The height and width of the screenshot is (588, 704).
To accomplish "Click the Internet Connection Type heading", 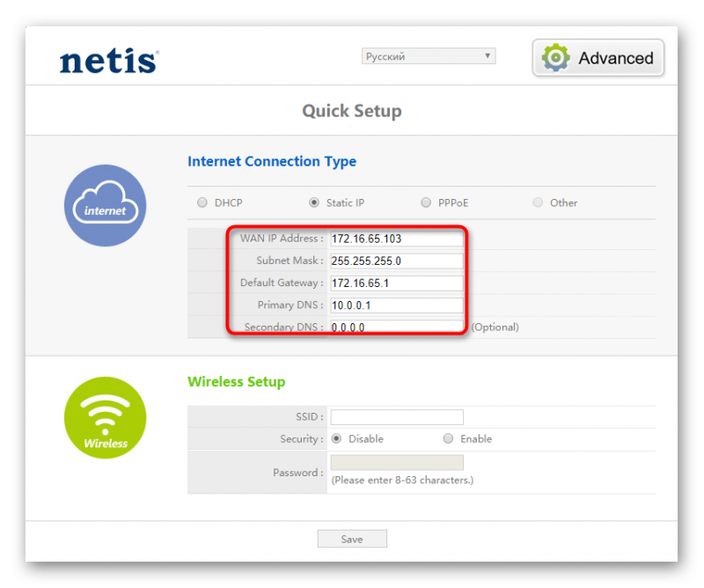I will pos(272,162).
